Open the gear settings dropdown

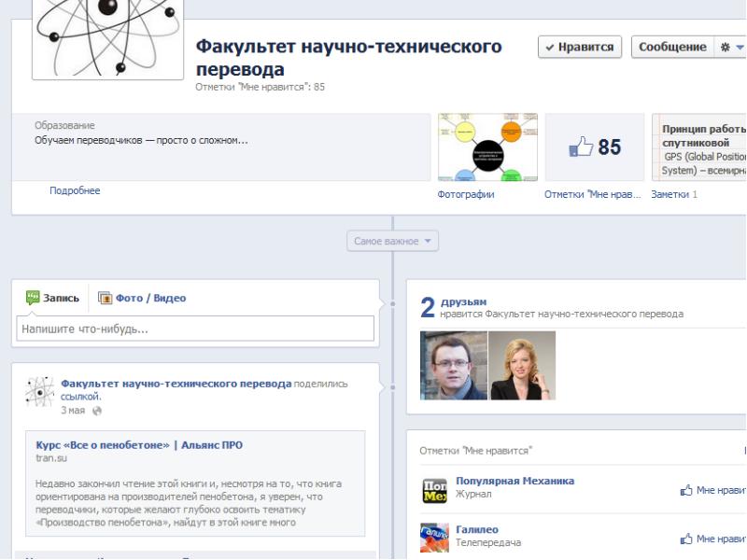(731, 48)
